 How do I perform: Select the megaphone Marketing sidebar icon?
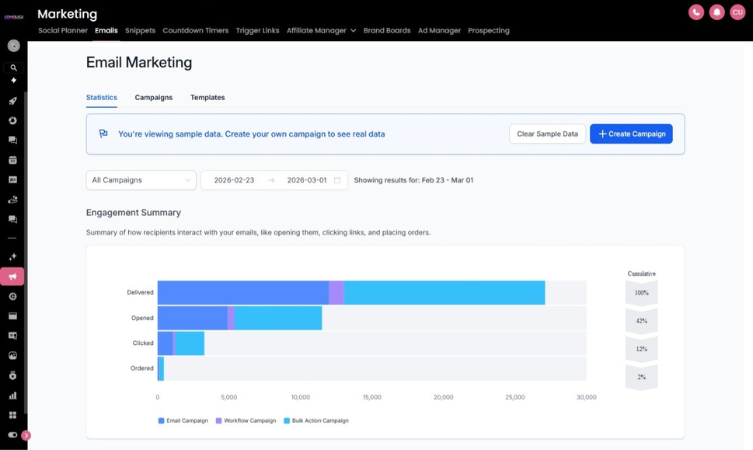coord(13,277)
